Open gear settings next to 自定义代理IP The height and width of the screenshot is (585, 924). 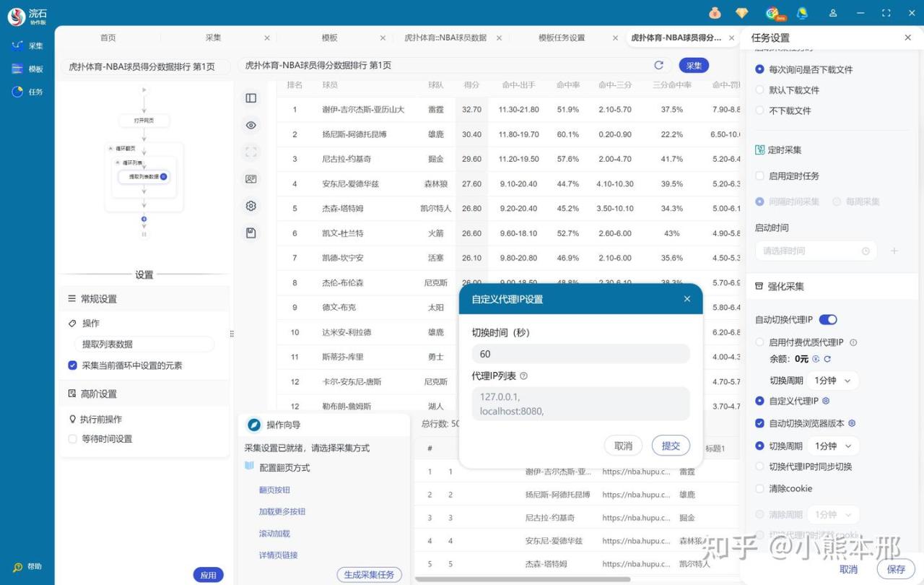826,401
